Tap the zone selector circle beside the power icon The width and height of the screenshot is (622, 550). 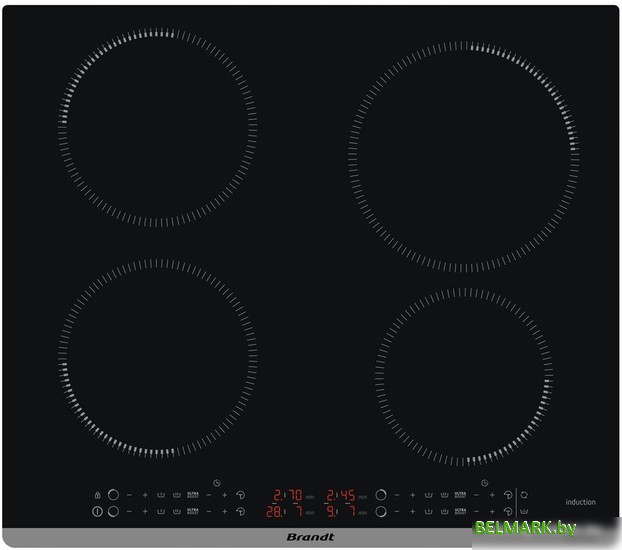[113, 511]
